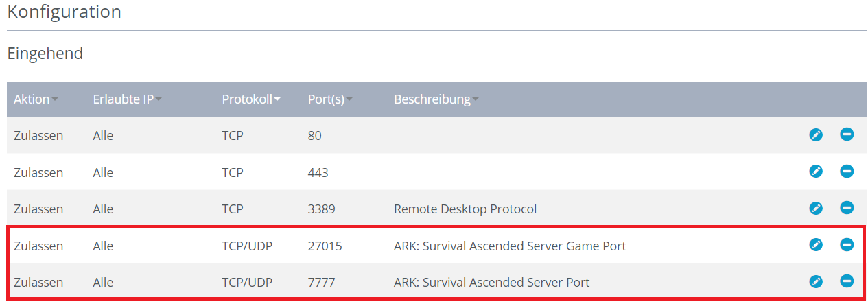Edit the port 7777 Server Port rule
868x306 pixels.
[815, 281]
